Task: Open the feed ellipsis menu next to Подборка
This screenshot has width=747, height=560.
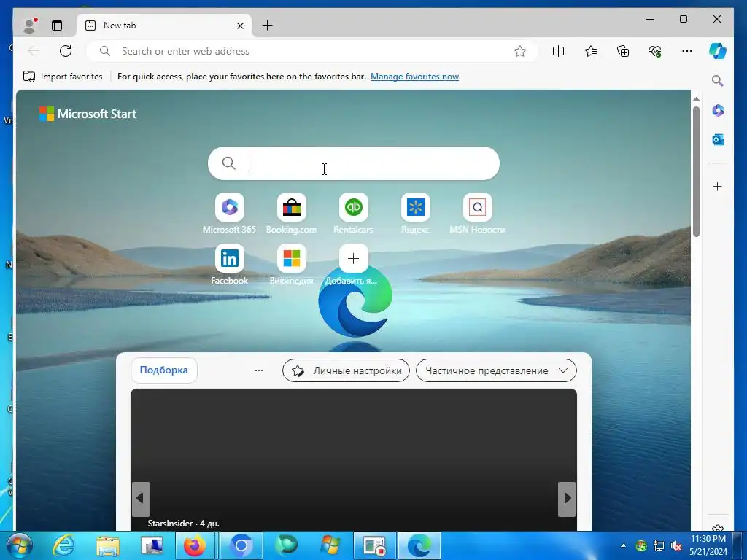Action: tap(259, 370)
